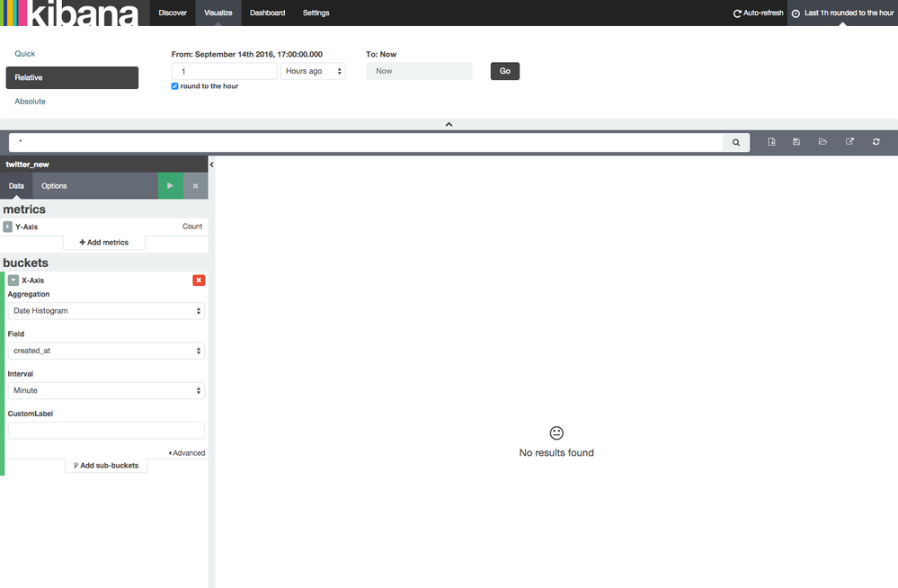Create a new visualization
898x588 pixels.
[770, 141]
